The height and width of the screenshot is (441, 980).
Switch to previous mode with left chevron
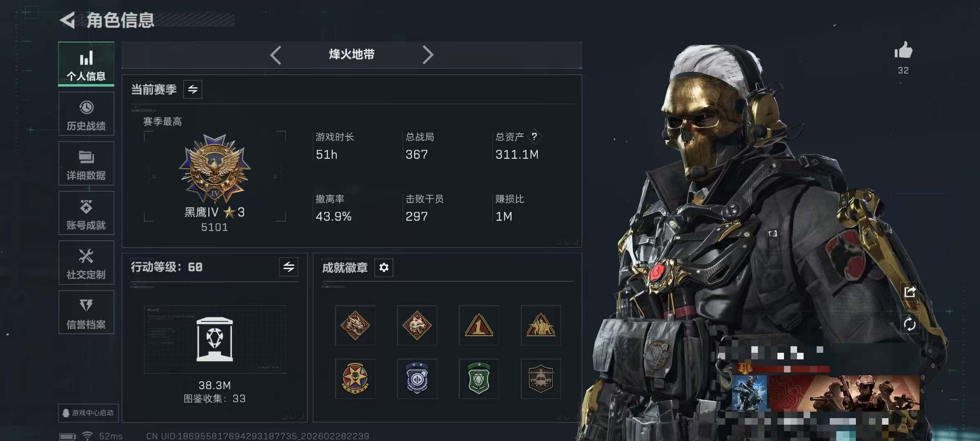[276, 55]
